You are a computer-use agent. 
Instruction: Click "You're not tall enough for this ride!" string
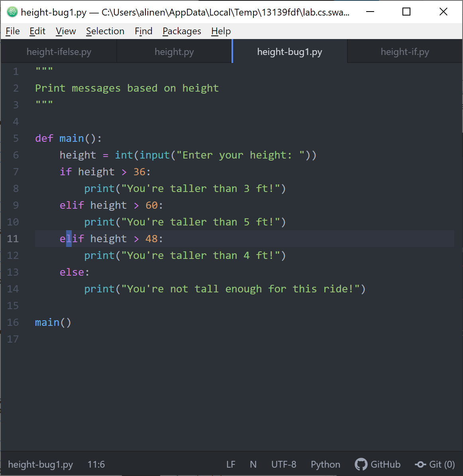click(240, 289)
